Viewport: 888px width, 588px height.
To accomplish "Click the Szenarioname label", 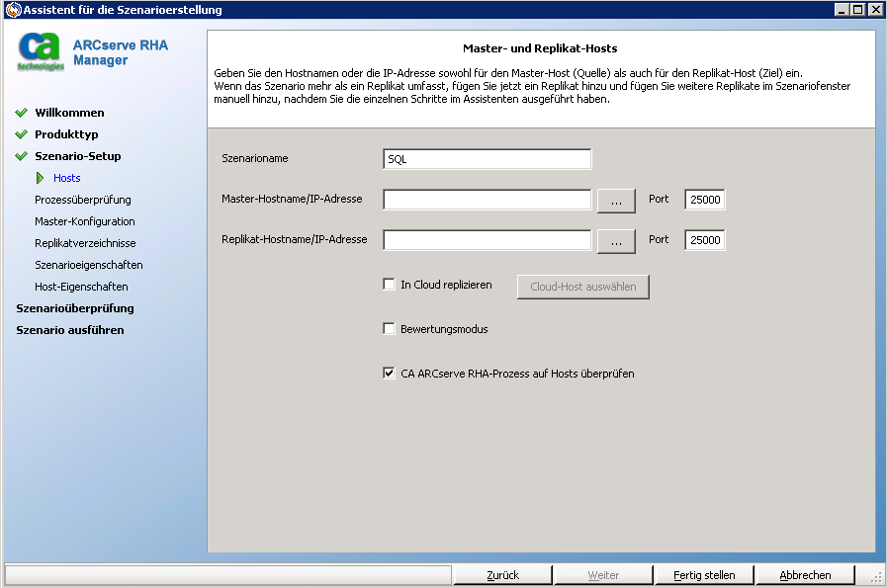I will 255,158.
